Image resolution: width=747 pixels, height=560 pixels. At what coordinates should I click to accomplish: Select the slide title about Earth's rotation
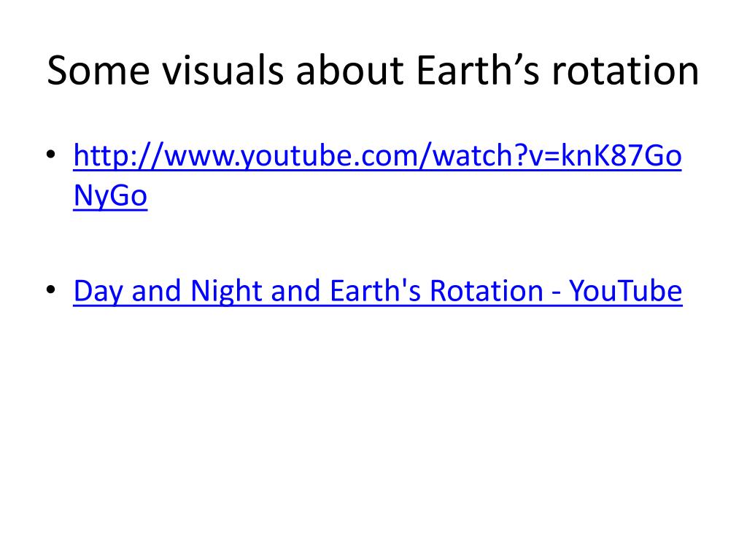click(373, 71)
